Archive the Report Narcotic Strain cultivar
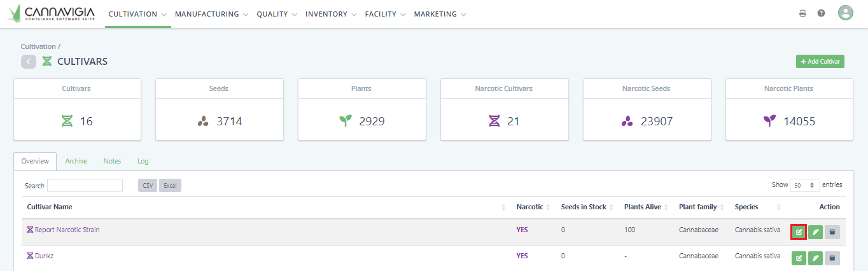The width and height of the screenshot is (868, 271). [x=832, y=232]
